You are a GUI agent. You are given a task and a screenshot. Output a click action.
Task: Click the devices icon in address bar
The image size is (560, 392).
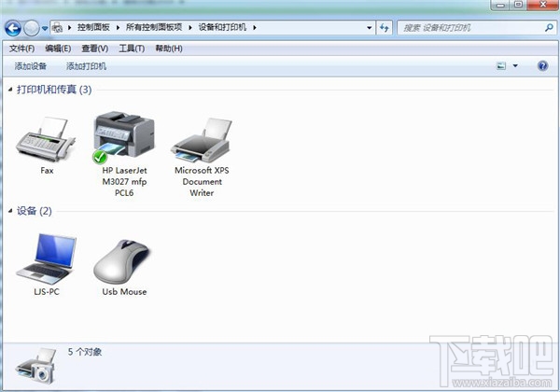[57, 27]
